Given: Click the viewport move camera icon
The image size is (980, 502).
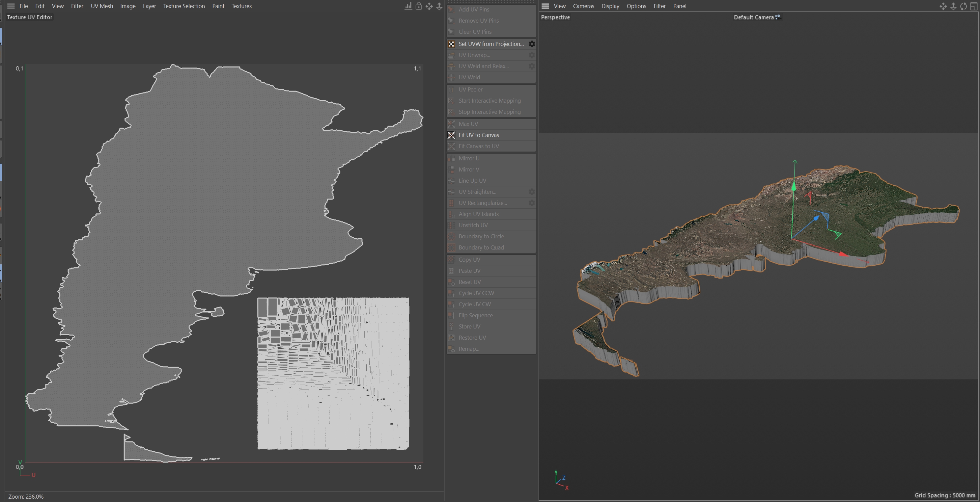Looking at the screenshot, I should click(x=943, y=6).
